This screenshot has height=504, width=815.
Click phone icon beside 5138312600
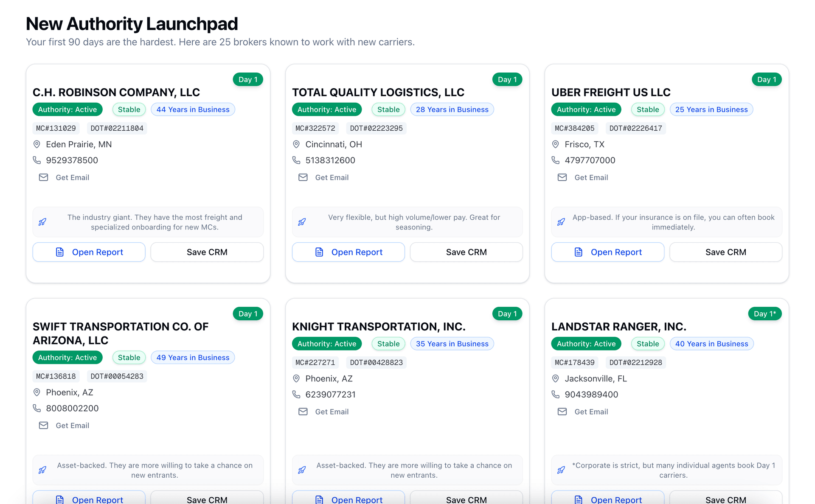point(296,160)
